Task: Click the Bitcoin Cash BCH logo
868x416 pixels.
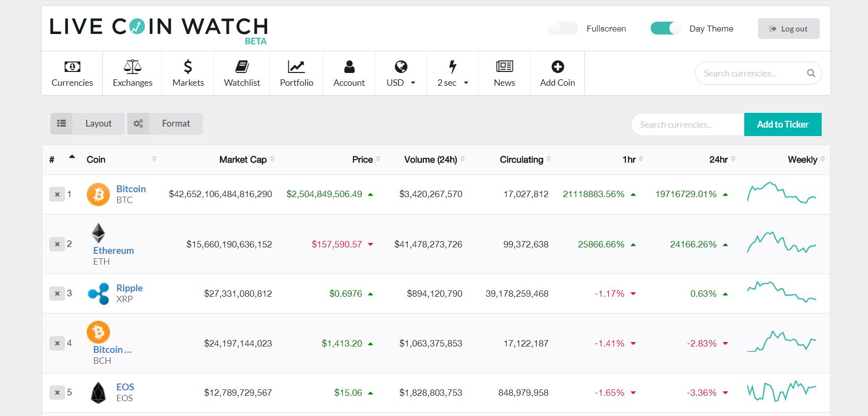Action: [98, 332]
